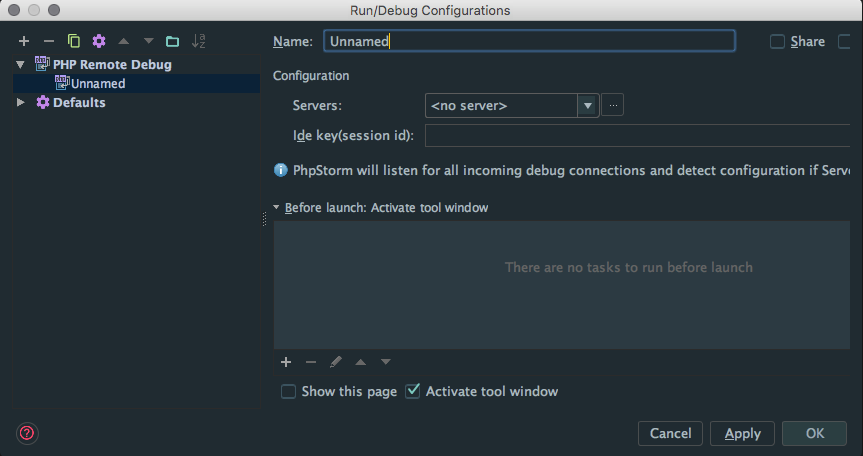Sort configurations alphabetically
Screen dimensions: 863x456
coord(198,41)
